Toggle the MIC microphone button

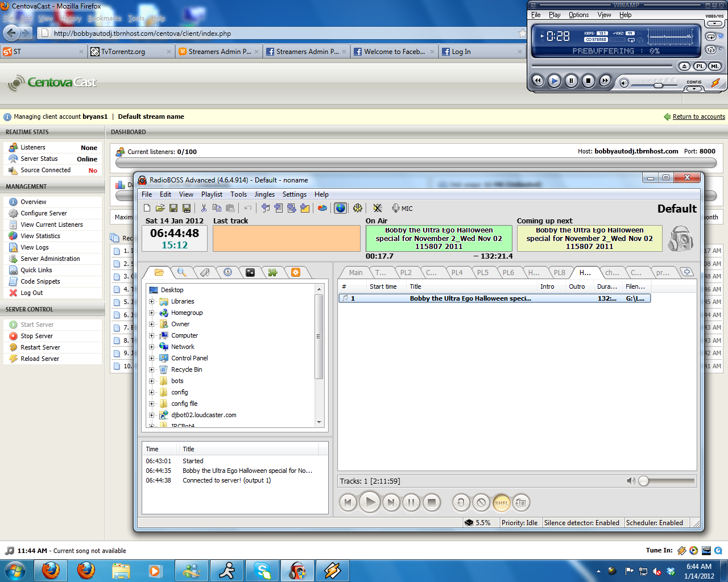coord(403,208)
